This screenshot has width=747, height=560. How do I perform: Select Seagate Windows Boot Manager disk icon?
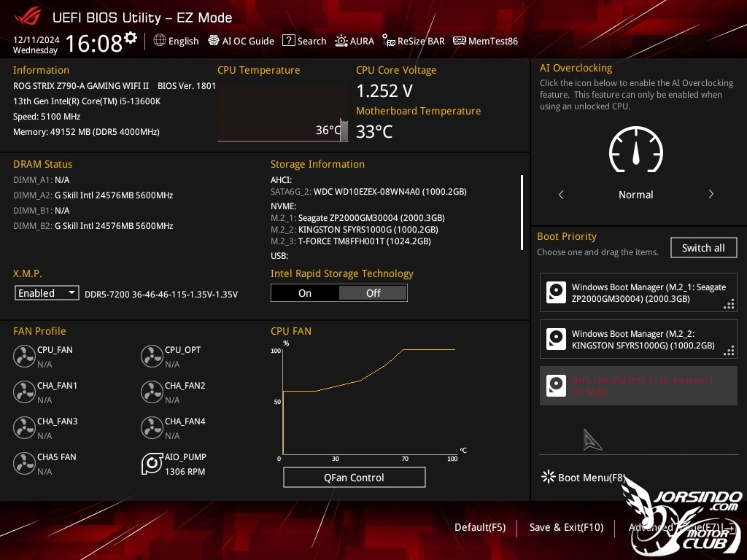pyautogui.click(x=556, y=292)
